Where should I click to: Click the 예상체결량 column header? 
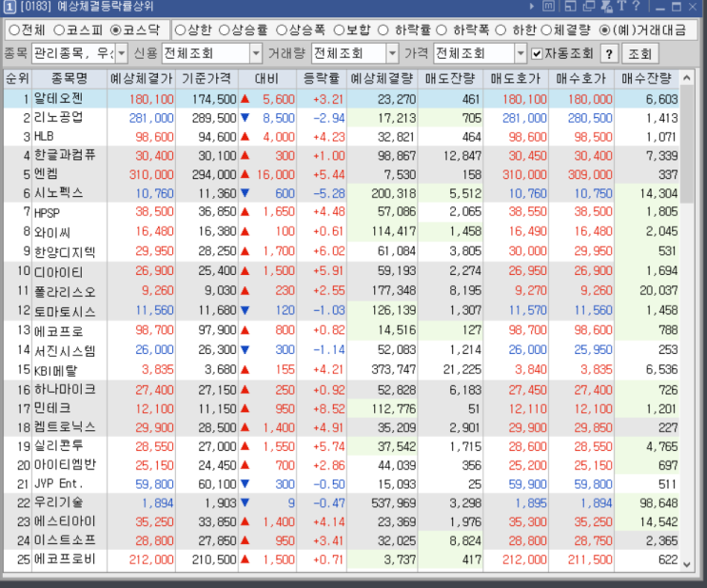[382, 79]
